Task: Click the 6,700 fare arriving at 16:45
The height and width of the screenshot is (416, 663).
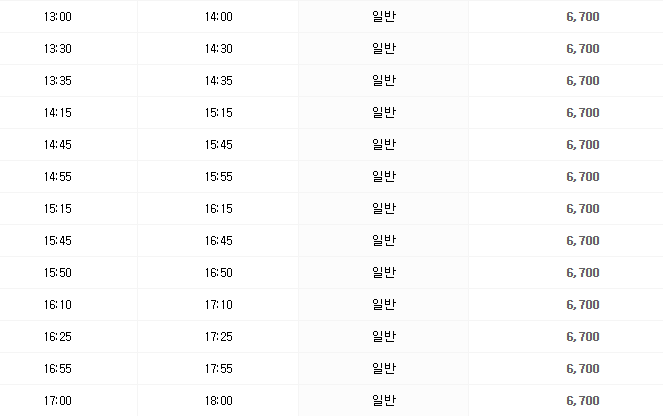Action: (x=582, y=241)
